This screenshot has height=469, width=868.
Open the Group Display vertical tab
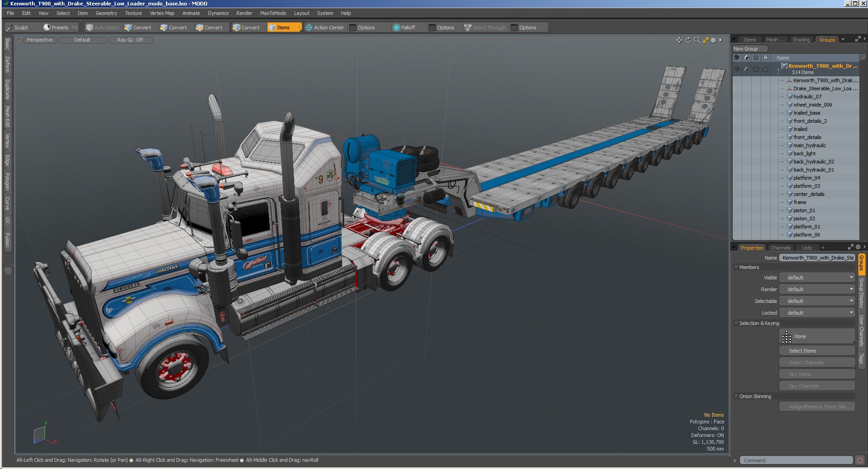861,293
